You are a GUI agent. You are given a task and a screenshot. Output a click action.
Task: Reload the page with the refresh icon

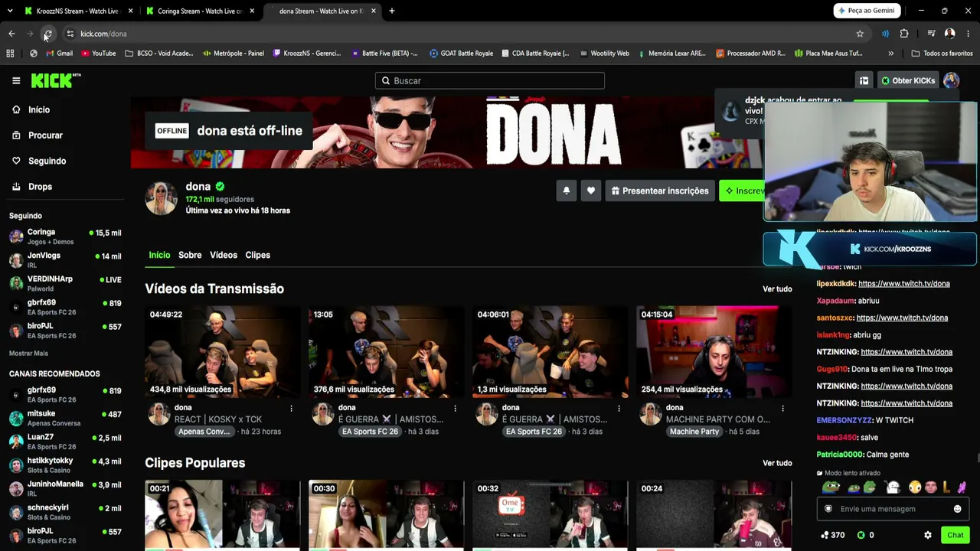[47, 34]
